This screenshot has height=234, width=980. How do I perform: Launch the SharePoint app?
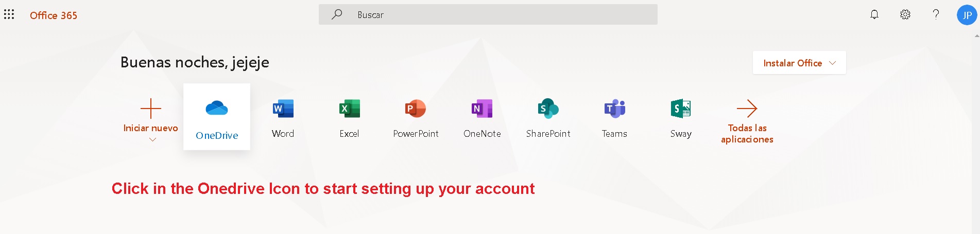(548, 118)
